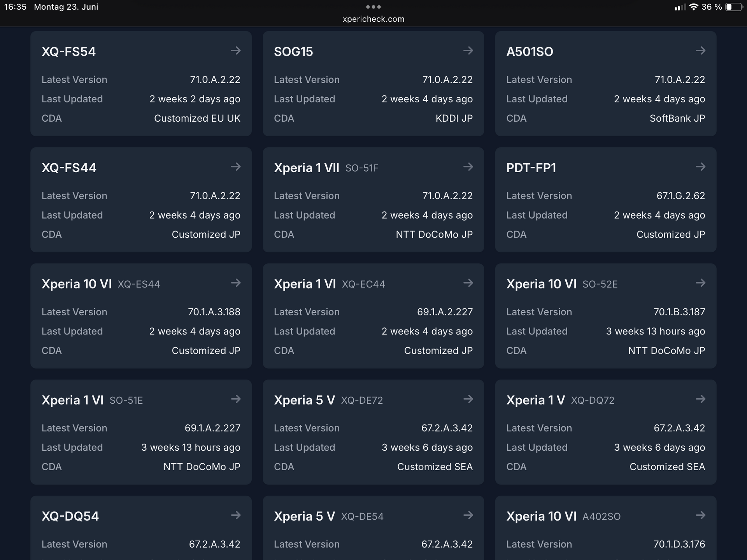
Task: Click arrow on Xperia 1 VII SO-51F card
Action: click(468, 167)
